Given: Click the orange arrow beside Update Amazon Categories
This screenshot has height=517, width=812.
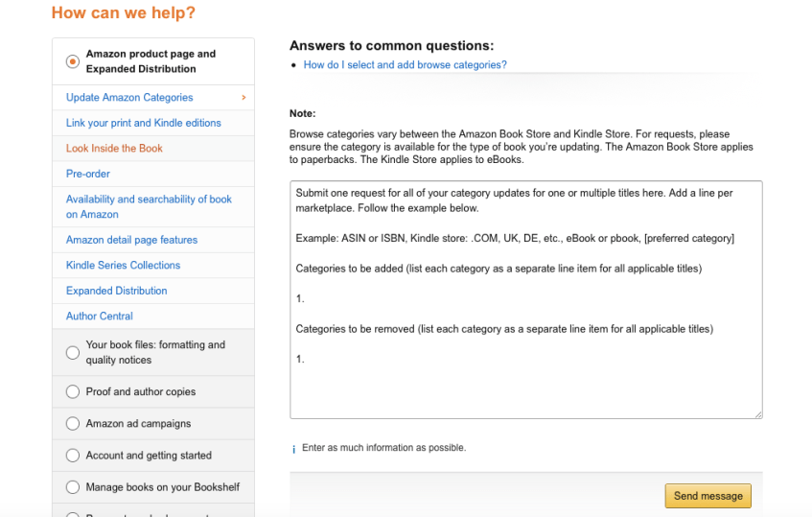Looking at the screenshot, I should [244, 98].
